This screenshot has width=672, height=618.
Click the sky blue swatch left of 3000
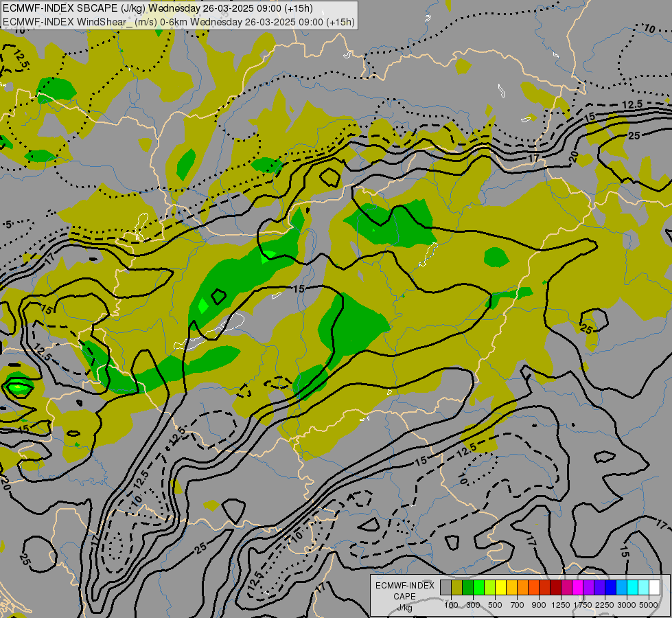click(622, 587)
